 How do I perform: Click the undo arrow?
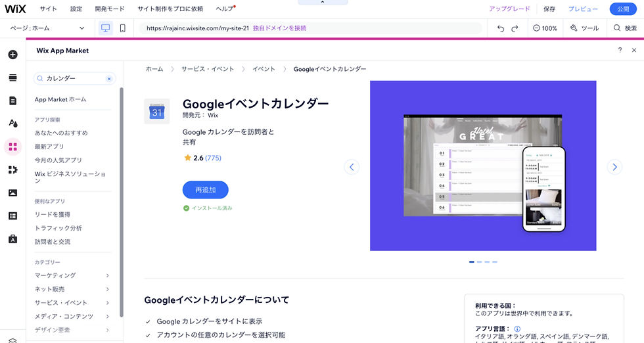tap(500, 28)
